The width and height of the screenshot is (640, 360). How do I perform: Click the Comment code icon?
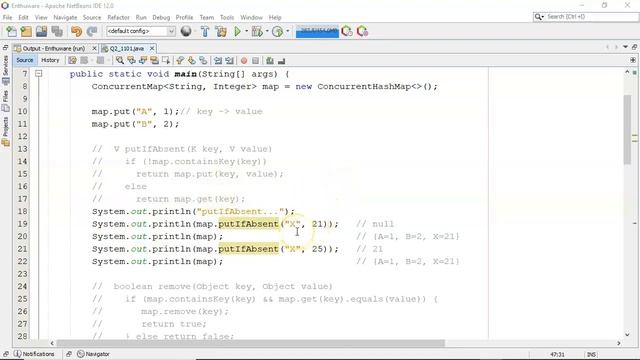(x=270, y=60)
